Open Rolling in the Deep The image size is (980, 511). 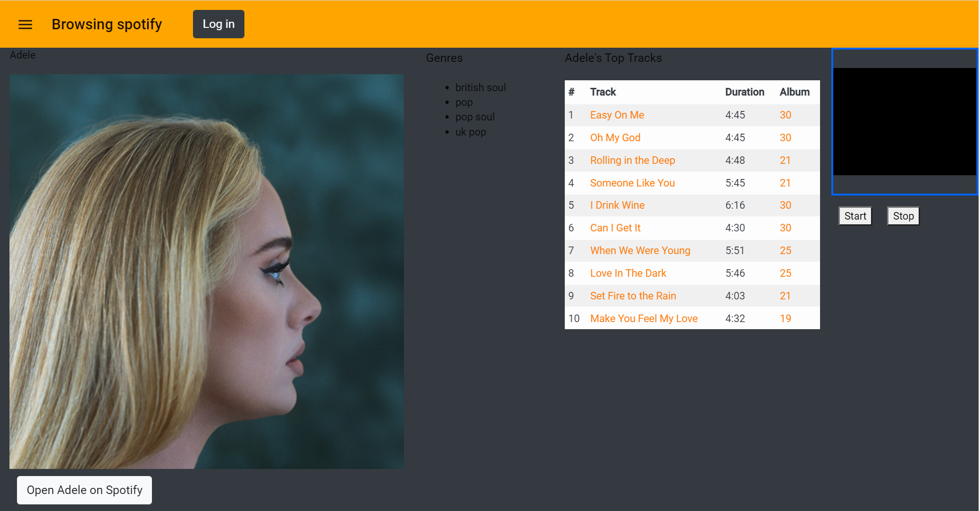[632, 160]
